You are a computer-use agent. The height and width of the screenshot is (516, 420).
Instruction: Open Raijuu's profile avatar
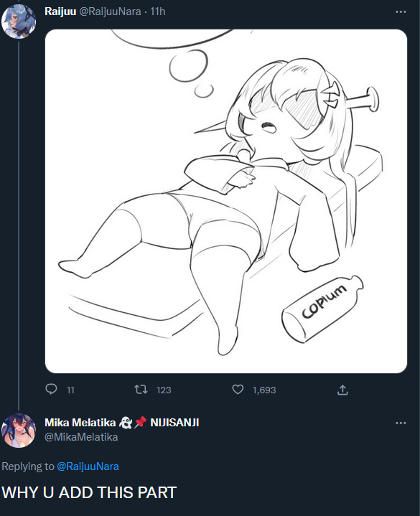(19, 22)
